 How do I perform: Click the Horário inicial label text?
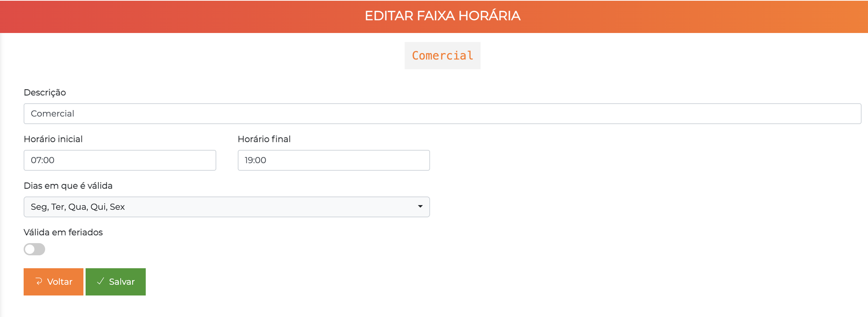[53, 139]
